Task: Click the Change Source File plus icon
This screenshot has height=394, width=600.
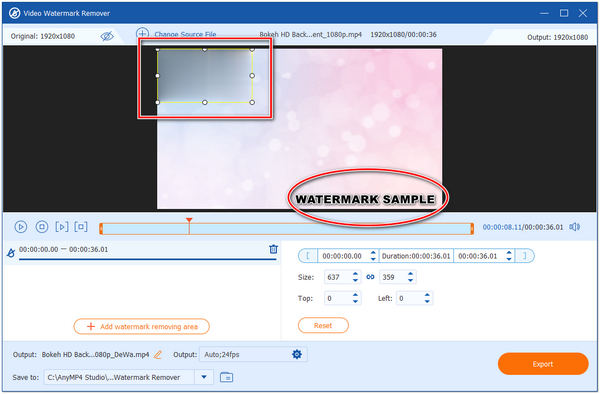Action: tap(142, 33)
